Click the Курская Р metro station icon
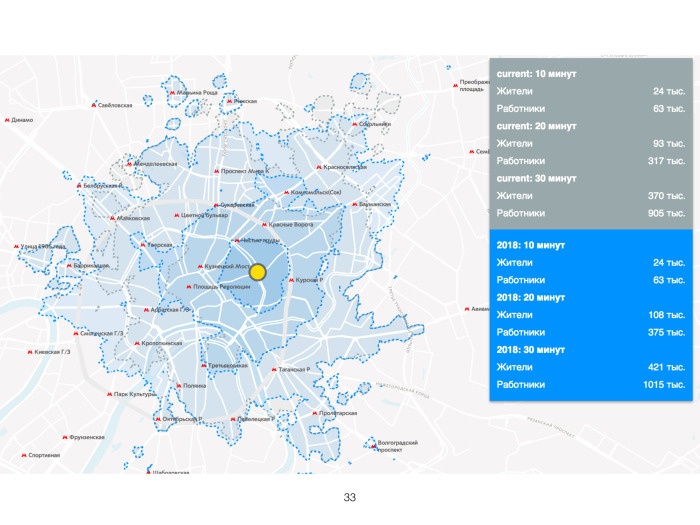The image size is (700, 525). (292, 280)
